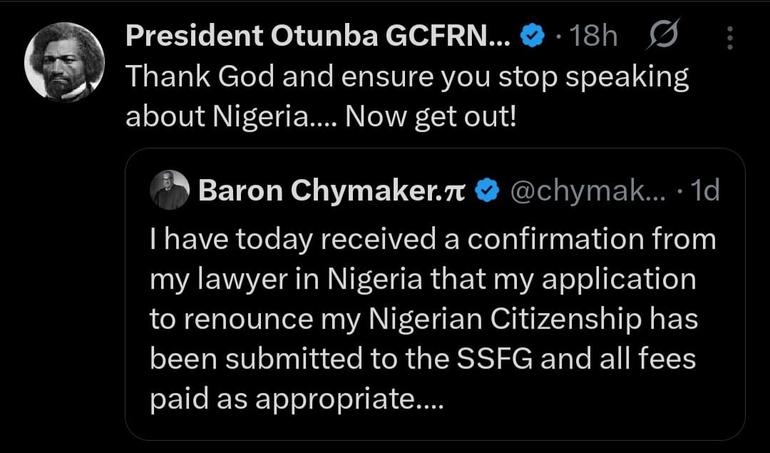Open Baron Chymaker's small avatar
Viewport: 770px width, 453px height.
pos(169,190)
